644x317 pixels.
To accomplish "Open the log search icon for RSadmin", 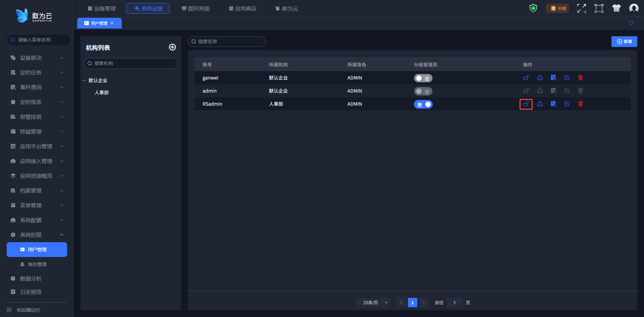I will [x=553, y=104].
